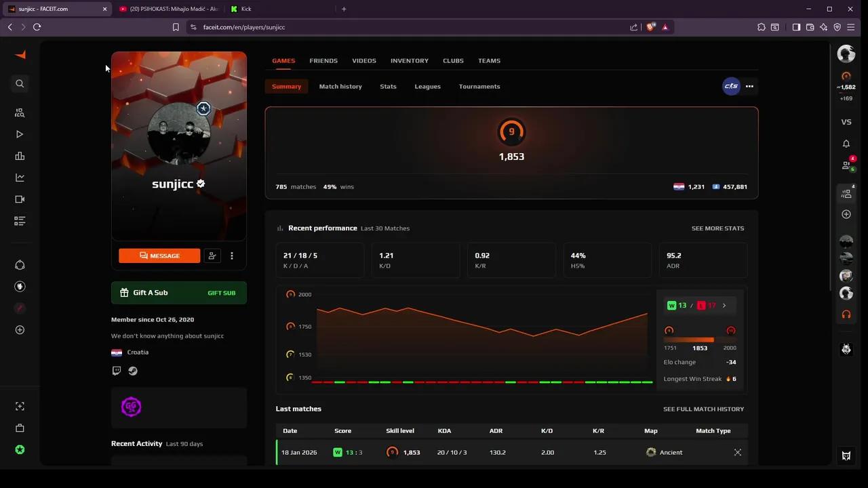Open the browser extensions puzzle icon

pyautogui.click(x=762, y=27)
